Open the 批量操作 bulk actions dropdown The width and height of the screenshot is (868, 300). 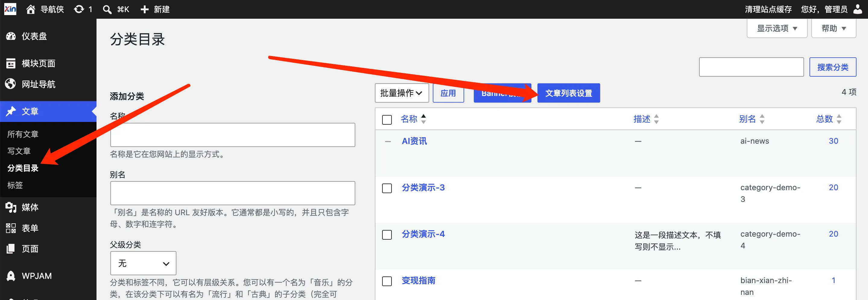point(402,93)
